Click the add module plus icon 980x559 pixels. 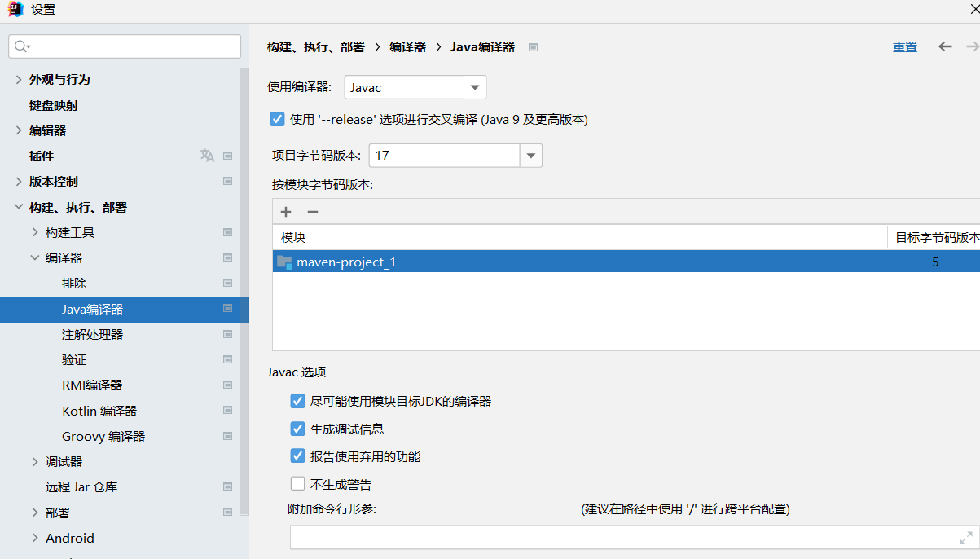[286, 212]
